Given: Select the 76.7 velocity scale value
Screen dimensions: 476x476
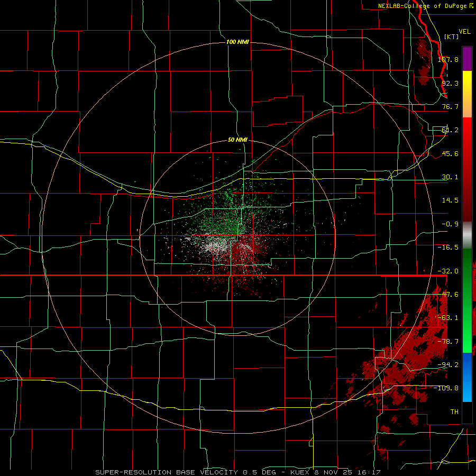Looking at the screenshot, I should pos(450,106).
